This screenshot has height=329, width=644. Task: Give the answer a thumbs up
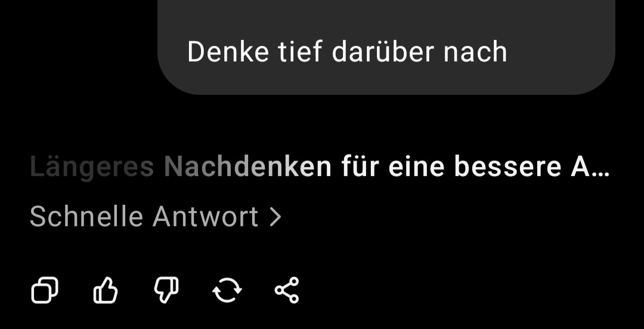point(106,290)
